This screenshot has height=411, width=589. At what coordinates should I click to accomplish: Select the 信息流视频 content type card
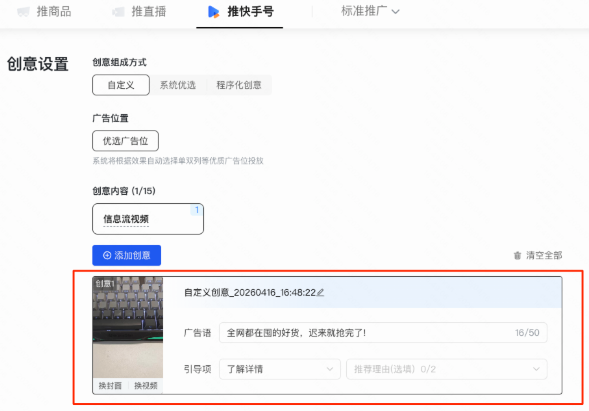coord(148,219)
